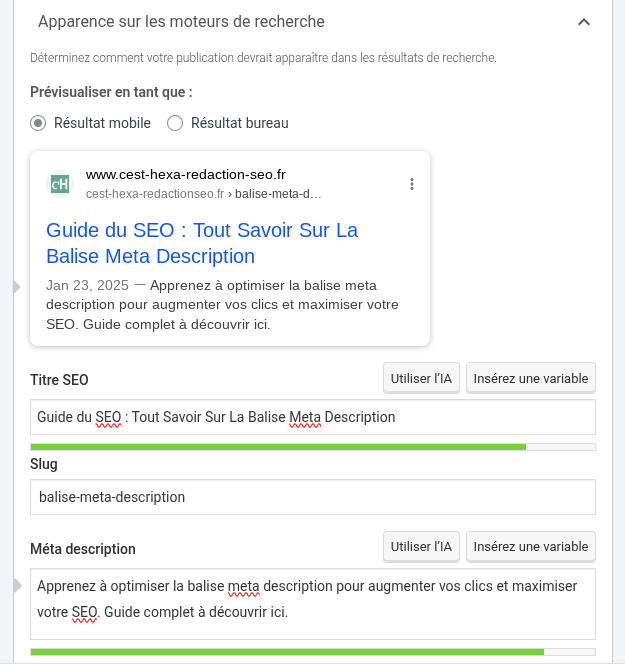Click the Titre SEO Utiliser l'IA button
The width and height of the screenshot is (625, 664).
(421, 378)
